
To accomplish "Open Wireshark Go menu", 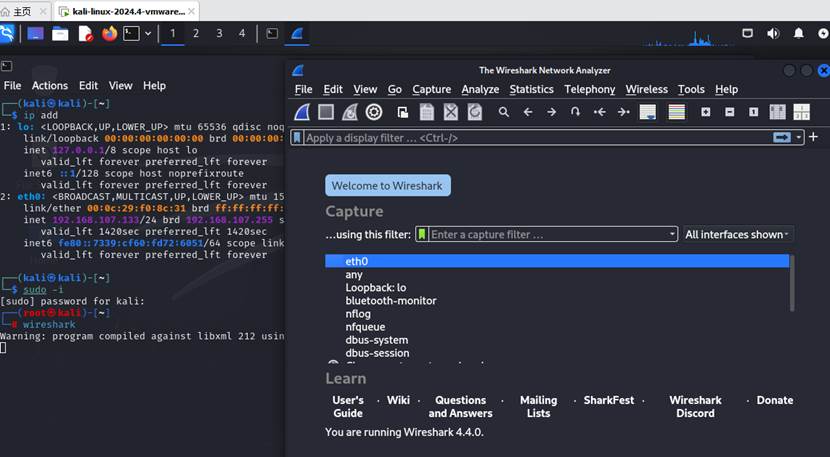I will pos(395,89).
